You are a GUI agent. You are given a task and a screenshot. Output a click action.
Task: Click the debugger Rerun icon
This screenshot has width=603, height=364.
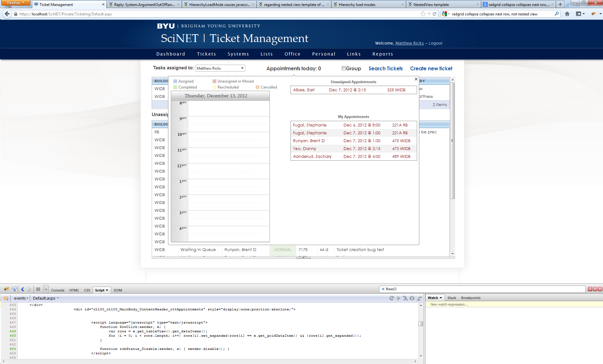[x=391, y=298]
